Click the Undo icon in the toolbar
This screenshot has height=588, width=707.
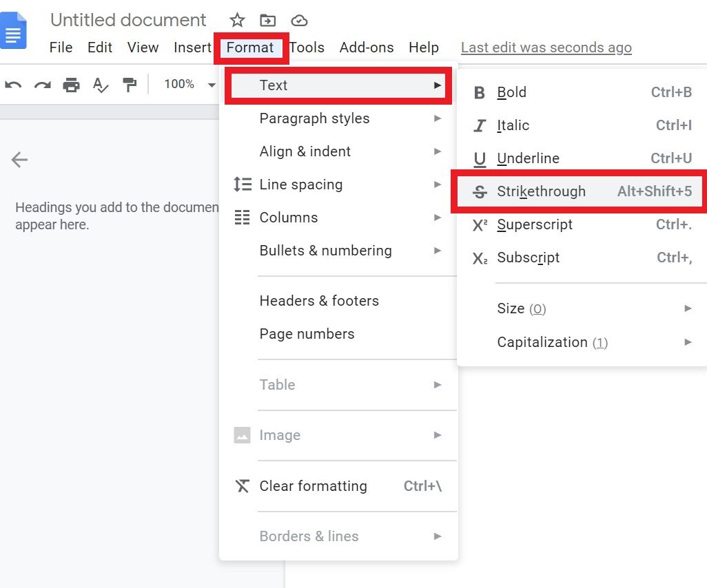coord(12,84)
